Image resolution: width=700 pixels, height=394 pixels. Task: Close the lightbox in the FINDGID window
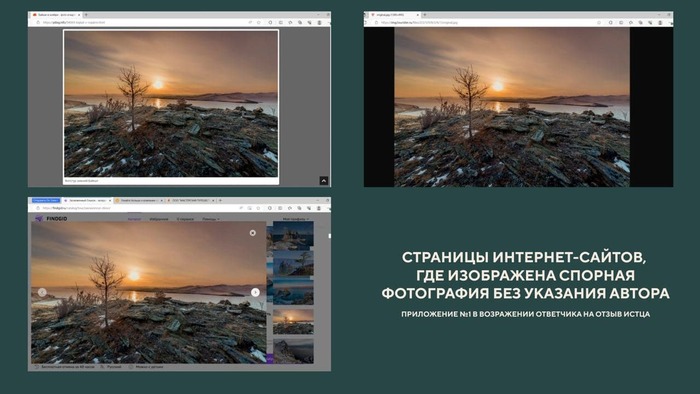click(253, 233)
